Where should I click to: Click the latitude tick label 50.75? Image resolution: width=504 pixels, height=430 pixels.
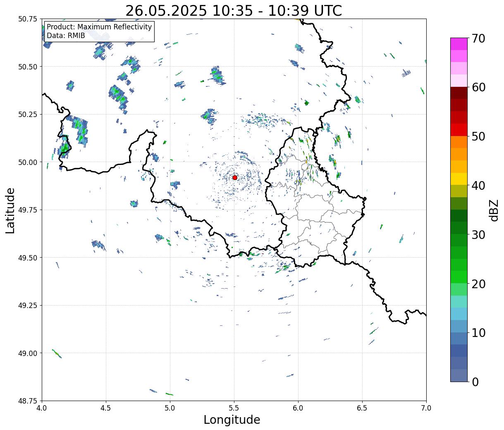click(x=28, y=19)
